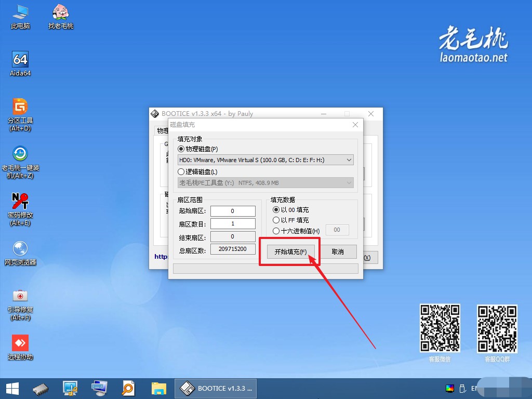This screenshot has height=399, width=532.
Task: Click the 扇区数目 input field
Action: point(233,223)
